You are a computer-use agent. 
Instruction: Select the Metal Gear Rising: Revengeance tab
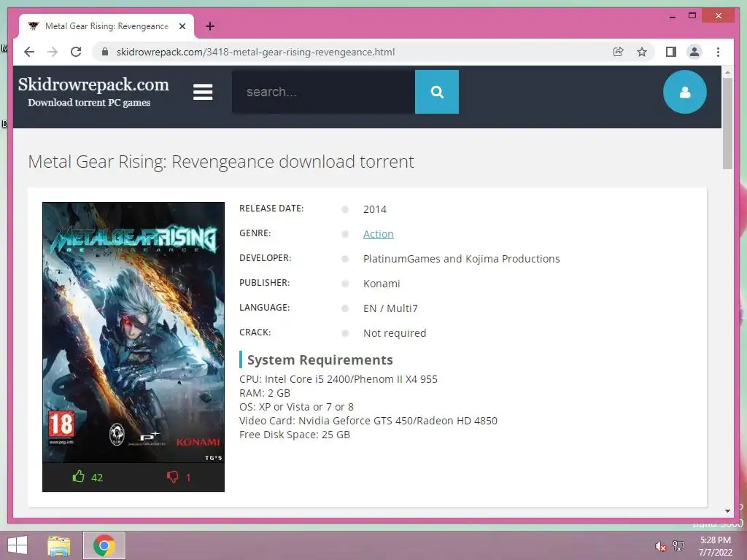107,26
